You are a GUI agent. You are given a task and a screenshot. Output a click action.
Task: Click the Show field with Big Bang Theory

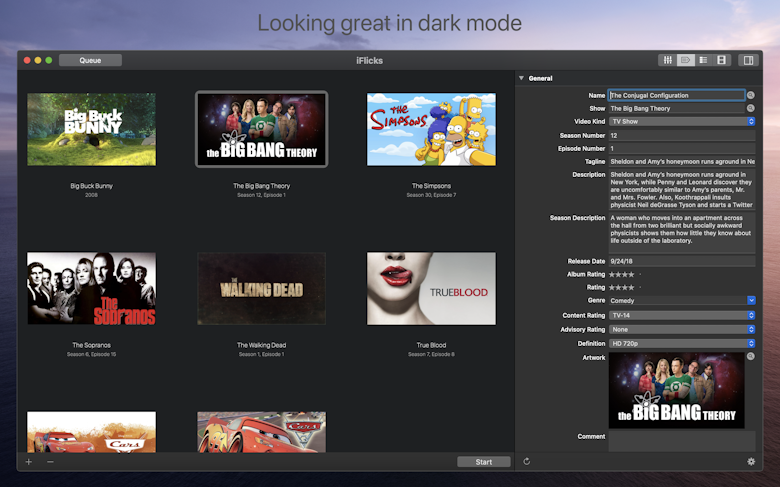(x=677, y=108)
